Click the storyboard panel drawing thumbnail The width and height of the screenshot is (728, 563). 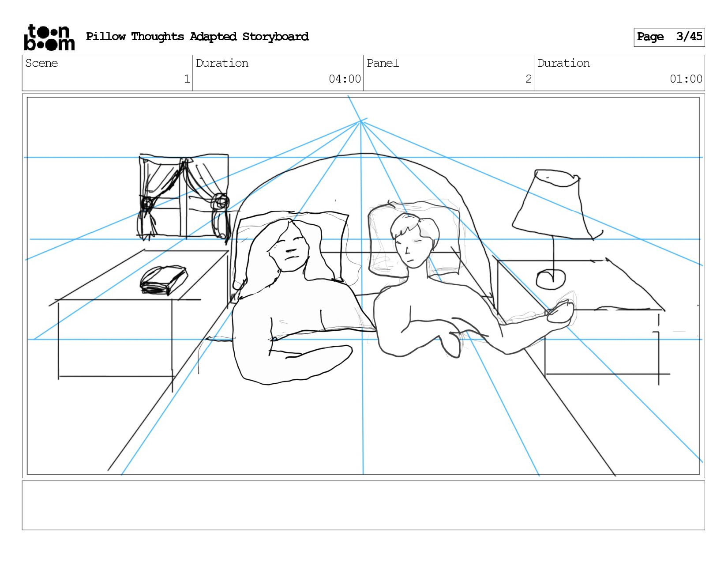tap(363, 286)
